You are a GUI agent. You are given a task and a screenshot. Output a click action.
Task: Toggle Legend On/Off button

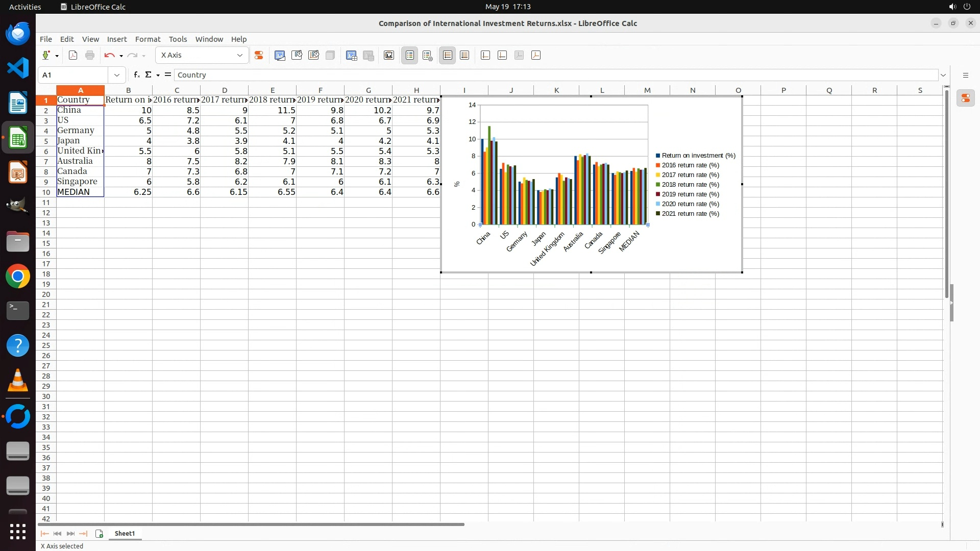[x=409, y=55]
